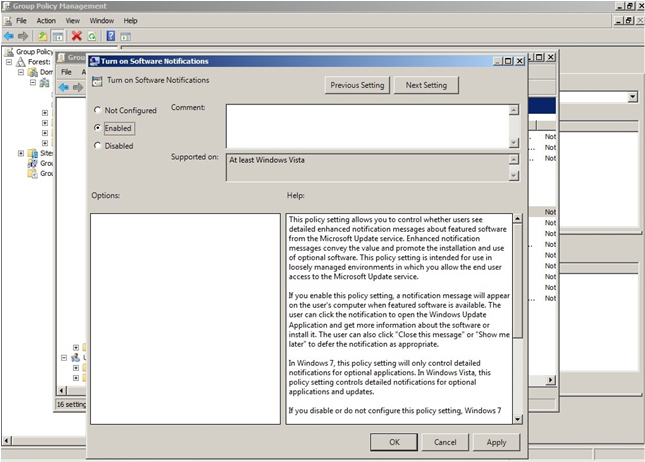Open the Action menu
Screen dimensions: 645x462
tap(46, 20)
